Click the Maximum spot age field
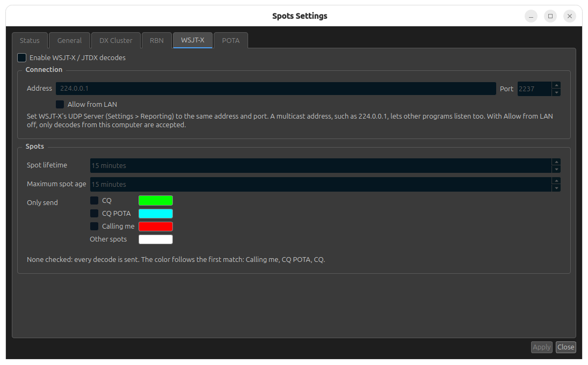The image size is (588, 365). [x=321, y=184]
